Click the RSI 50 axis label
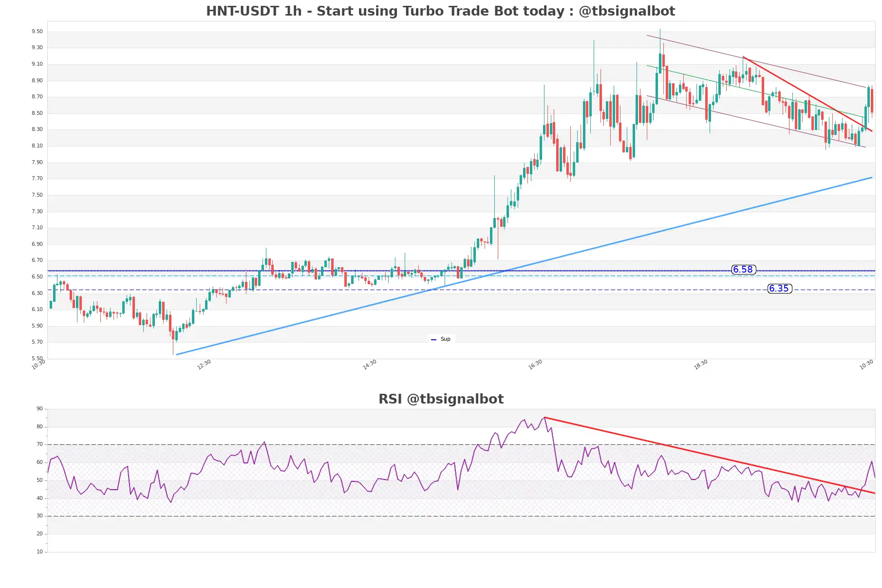Viewport: 882px width, 588px height. click(39, 480)
